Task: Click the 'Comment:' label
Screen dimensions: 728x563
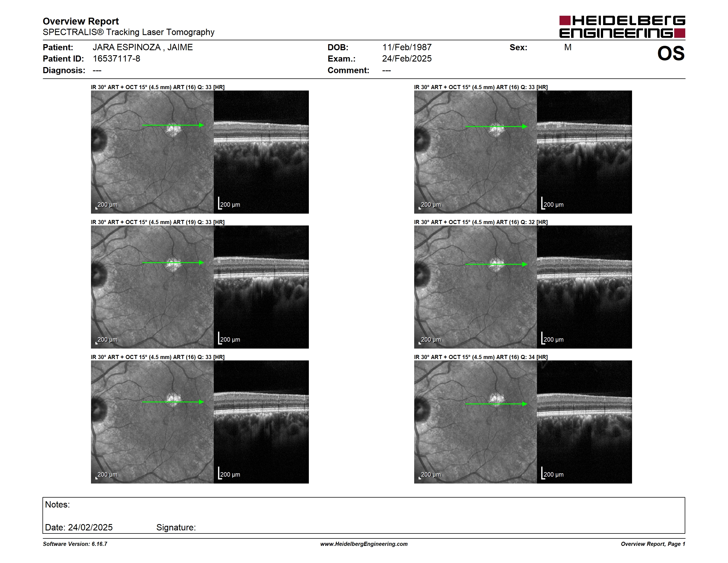Action: coord(348,70)
